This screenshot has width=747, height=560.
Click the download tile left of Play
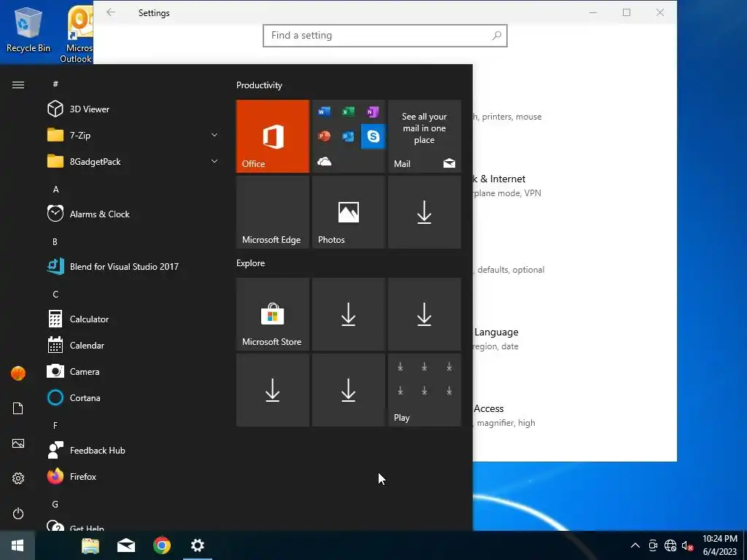coord(348,390)
